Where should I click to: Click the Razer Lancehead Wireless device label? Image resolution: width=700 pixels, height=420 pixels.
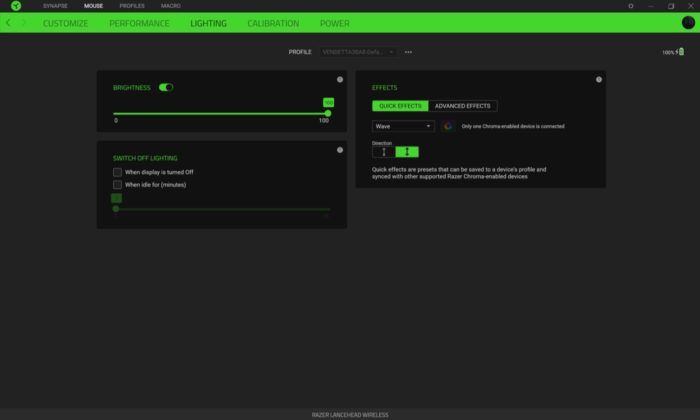click(x=350, y=415)
